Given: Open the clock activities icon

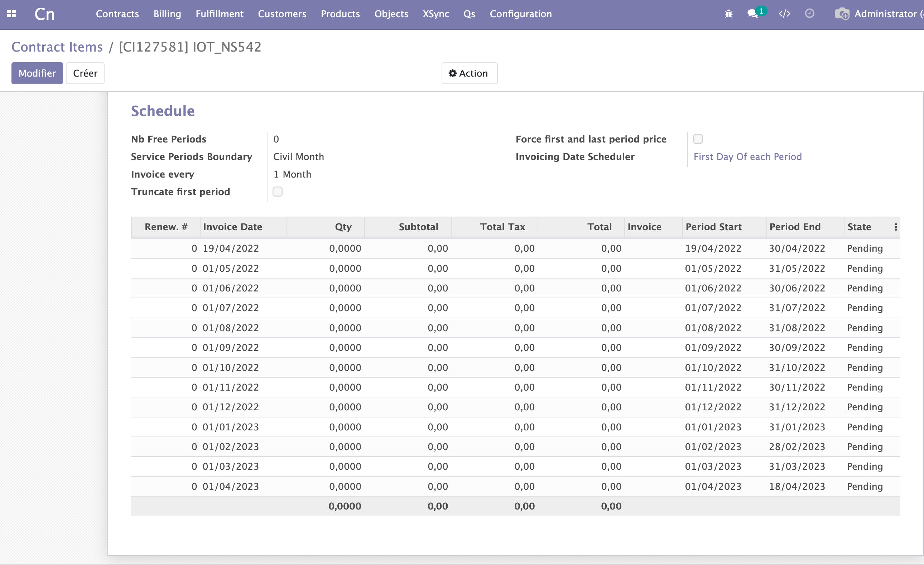Looking at the screenshot, I should (809, 14).
